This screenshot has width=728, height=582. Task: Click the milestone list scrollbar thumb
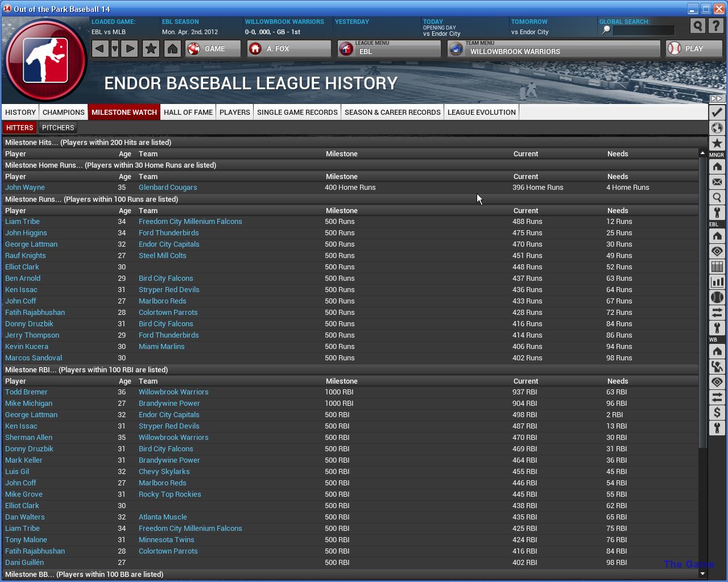coord(702,302)
